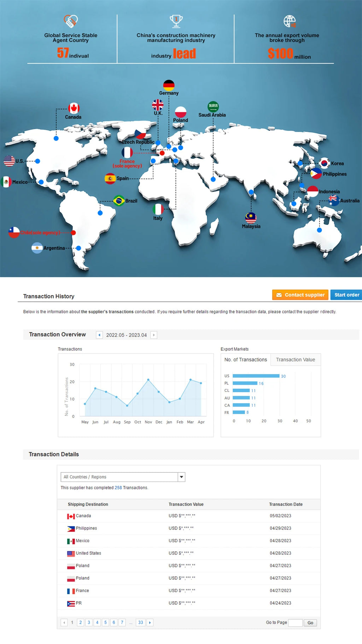Click the Start order button
The image size is (362, 644).
coord(346,295)
